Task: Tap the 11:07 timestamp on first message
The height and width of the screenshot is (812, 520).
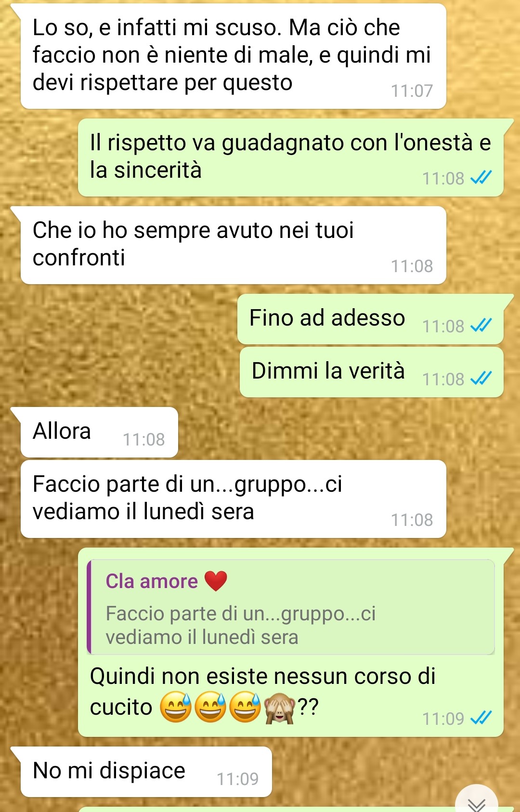Action: [x=412, y=91]
